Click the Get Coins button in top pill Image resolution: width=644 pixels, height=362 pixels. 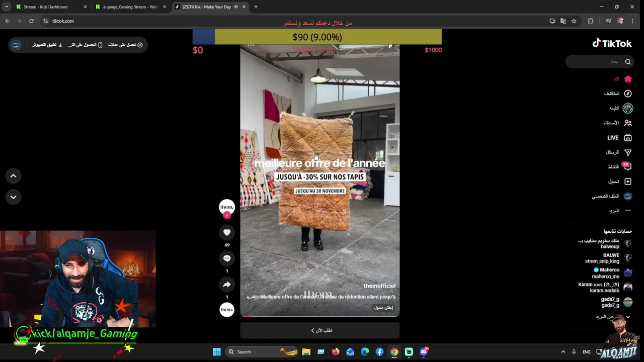click(125, 45)
